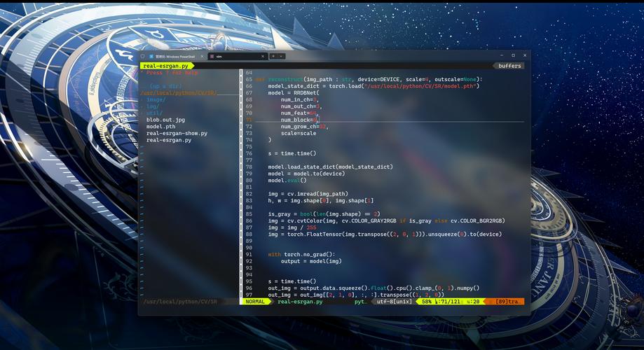Click the utf-8[unix] encoding segment
Image resolution: width=644 pixels, height=350 pixels.
[x=395, y=302]
